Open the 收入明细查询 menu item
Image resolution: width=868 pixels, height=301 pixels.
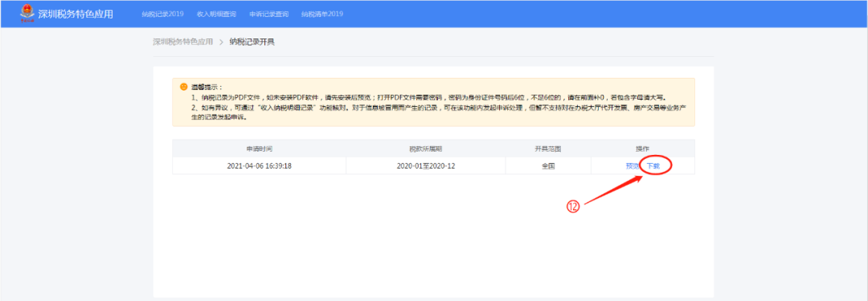[216, 14]
